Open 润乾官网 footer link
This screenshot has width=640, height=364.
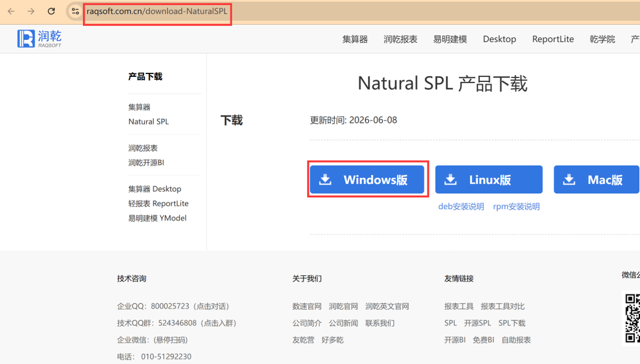tap(343, 306)
